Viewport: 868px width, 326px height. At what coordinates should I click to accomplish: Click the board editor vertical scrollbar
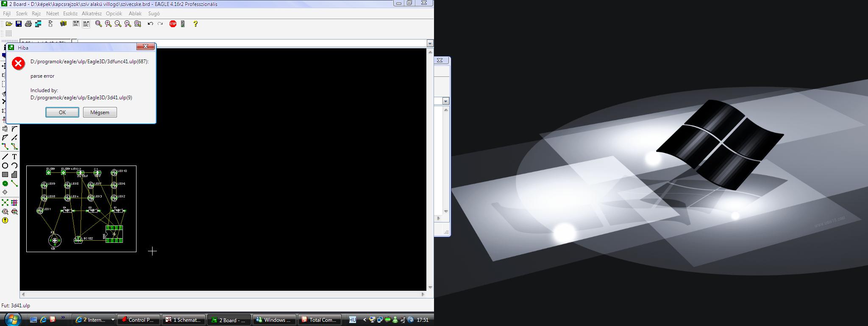[430, 170]
